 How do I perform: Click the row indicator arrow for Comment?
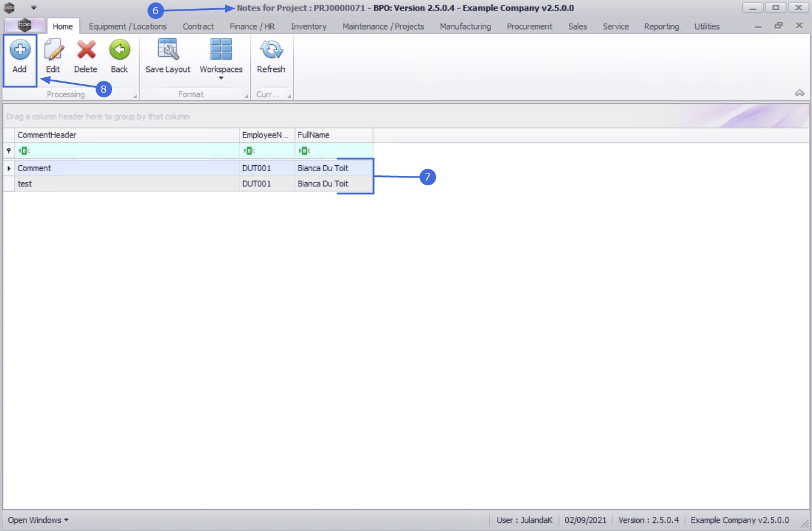pyautogui.click(x=9, y=168)
